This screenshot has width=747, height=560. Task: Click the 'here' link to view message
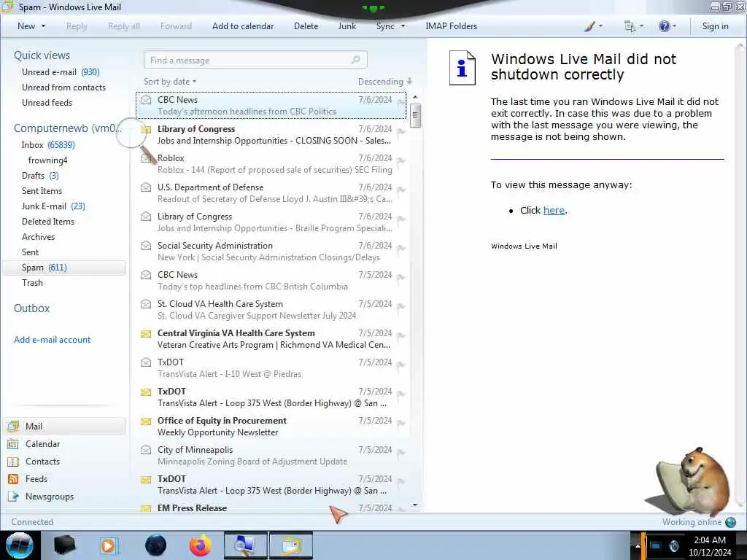tap(554, 211)
